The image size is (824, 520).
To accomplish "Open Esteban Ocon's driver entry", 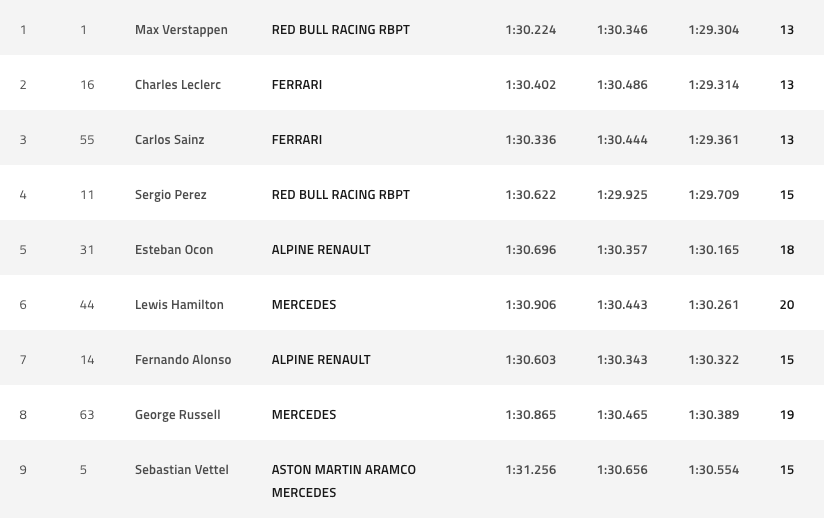I will pyautogui.click(x=174, y=250).
